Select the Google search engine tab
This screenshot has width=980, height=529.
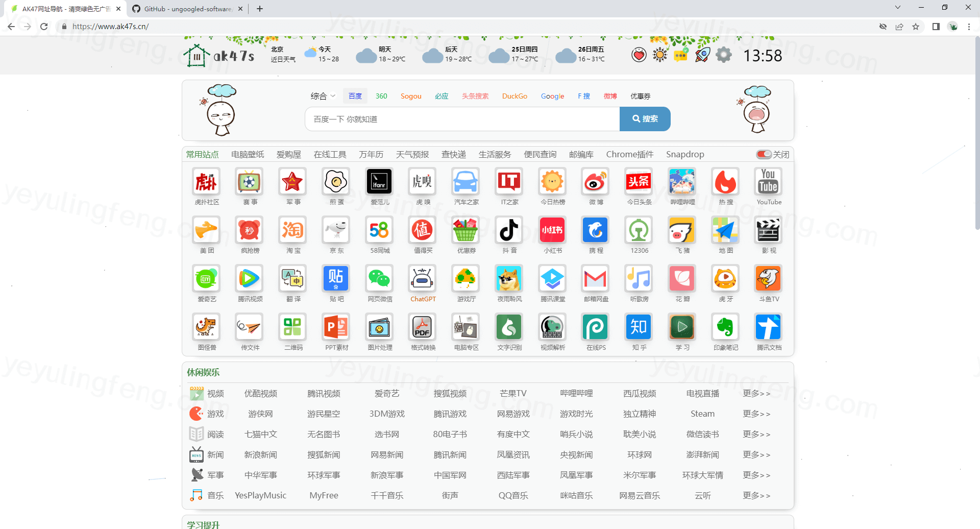(x=552, y=96)
